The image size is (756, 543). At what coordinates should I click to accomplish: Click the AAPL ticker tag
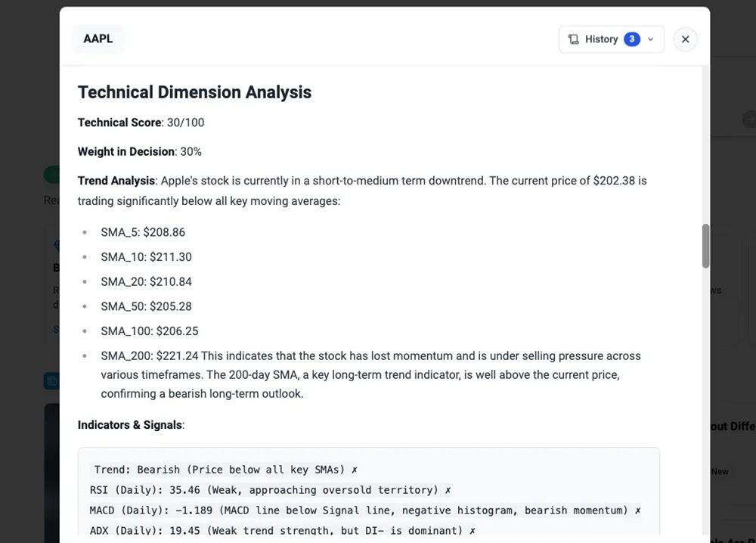coord(98,39)
